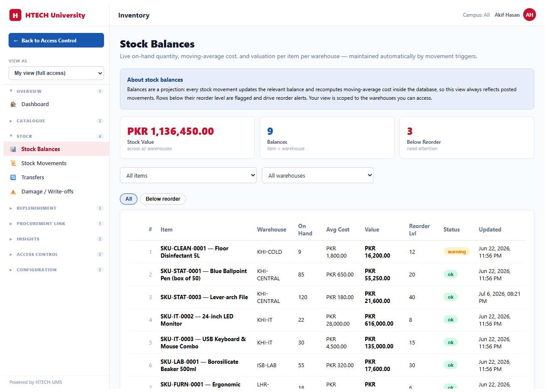Viewport: 548px width, 392px height.
Task: Click the ok badge for Blue Ballpoint Pen
Action: (450, 274)
